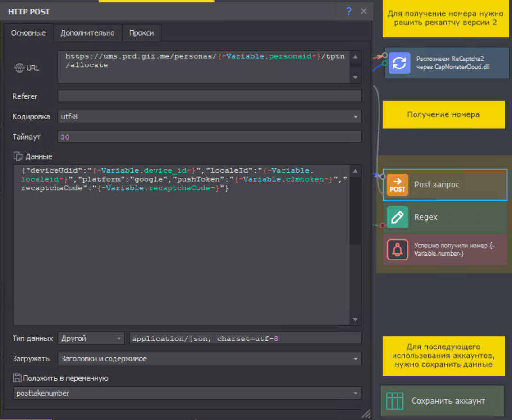Click the copy icon beside Данные
The image size is (512, 420).
click(x=18, y=156)
